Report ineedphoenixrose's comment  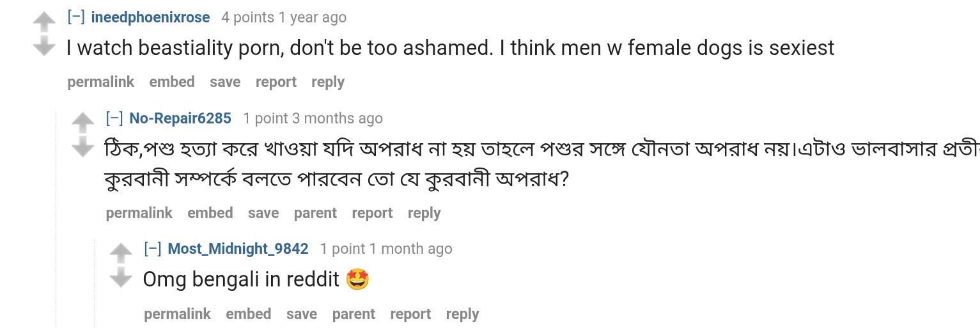[x=276, y=82]
